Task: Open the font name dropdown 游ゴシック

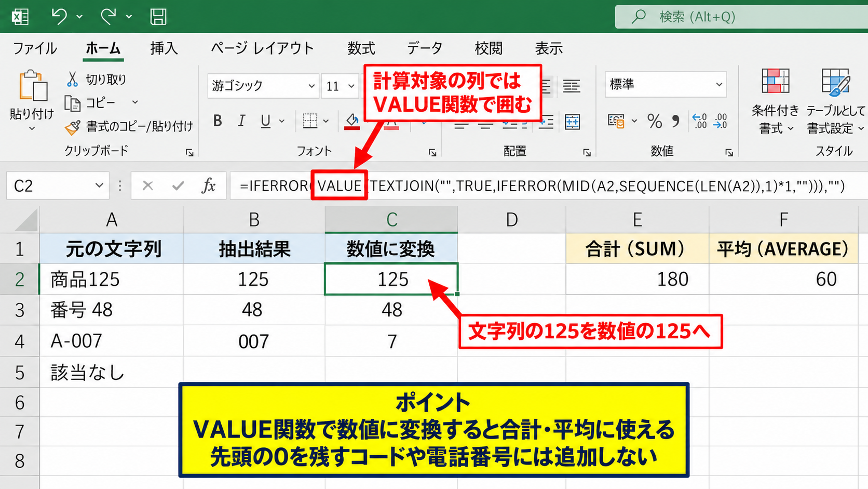Action: 311,86
